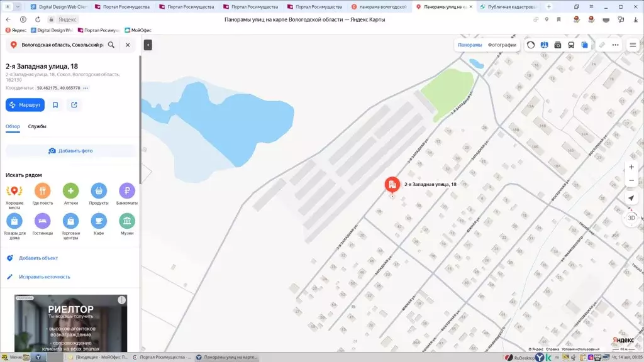Search nearby Торговые центры
The width and height of the screenshot is (644, 362).
[70, 226]
